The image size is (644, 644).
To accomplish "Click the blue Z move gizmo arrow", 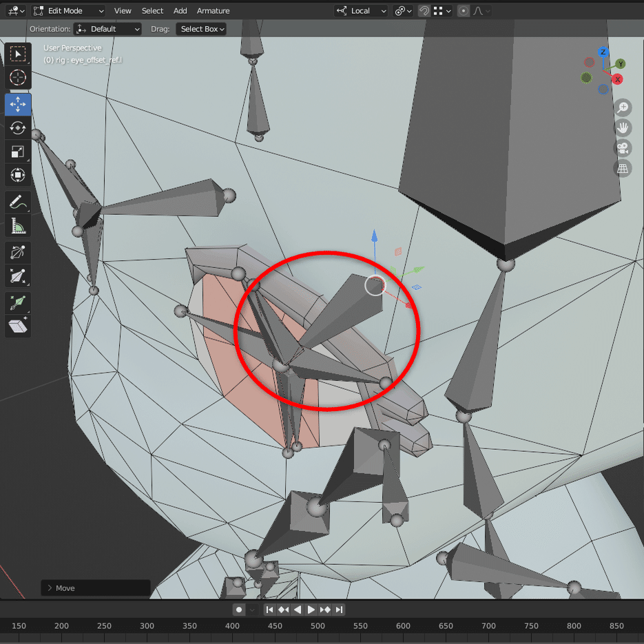I will point(375,236).
